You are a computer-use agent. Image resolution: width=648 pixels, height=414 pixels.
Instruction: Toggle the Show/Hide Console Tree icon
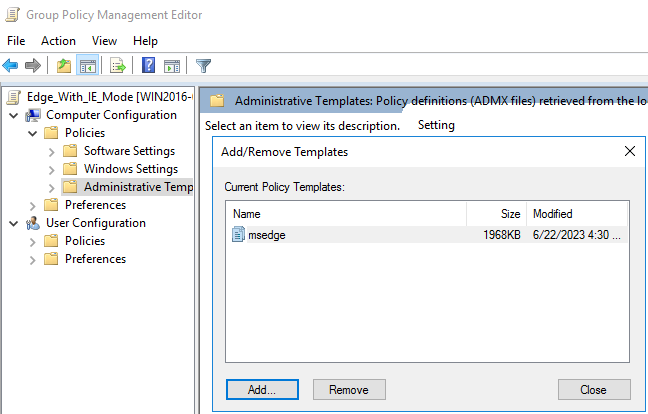click(x=88, y=65)
